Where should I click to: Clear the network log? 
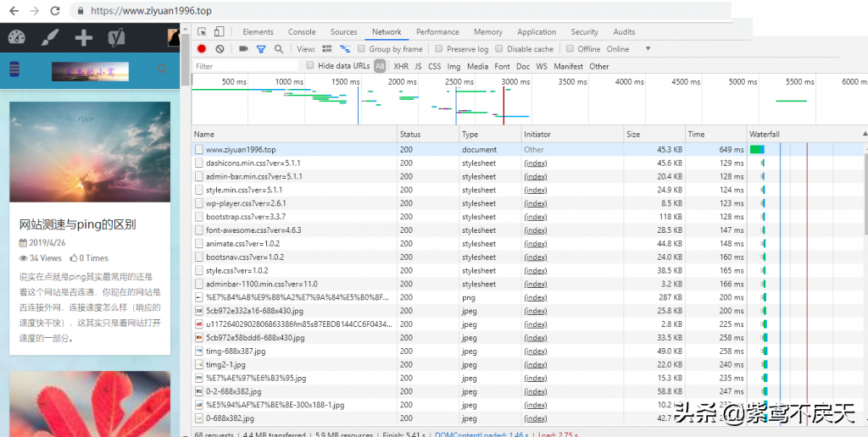220,49
